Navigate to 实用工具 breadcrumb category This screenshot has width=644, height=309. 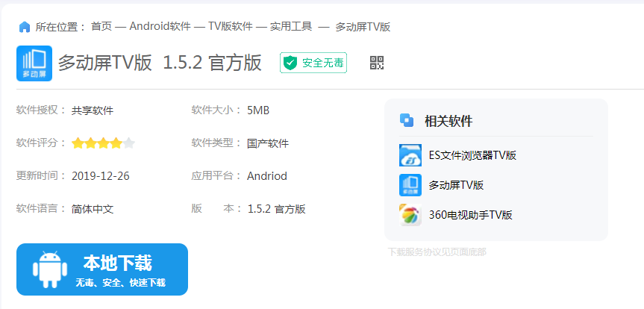click(x=291, y=27)
